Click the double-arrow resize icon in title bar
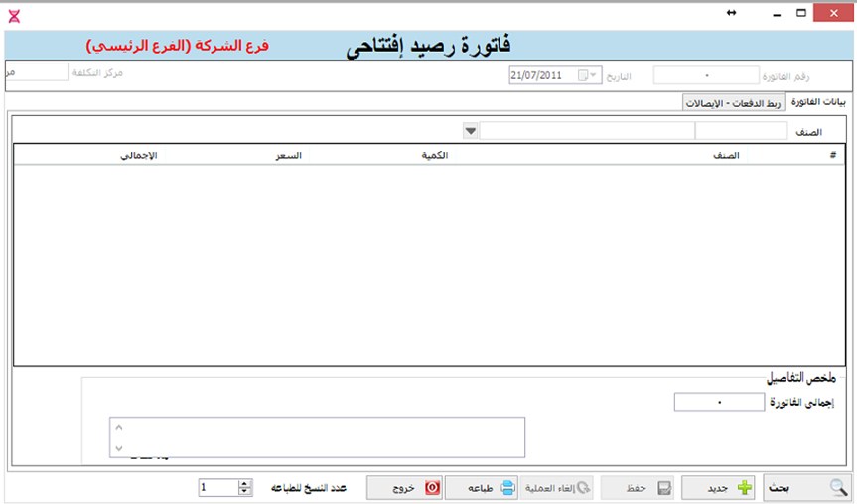This screenshot has width=857, height=504. 732,13
